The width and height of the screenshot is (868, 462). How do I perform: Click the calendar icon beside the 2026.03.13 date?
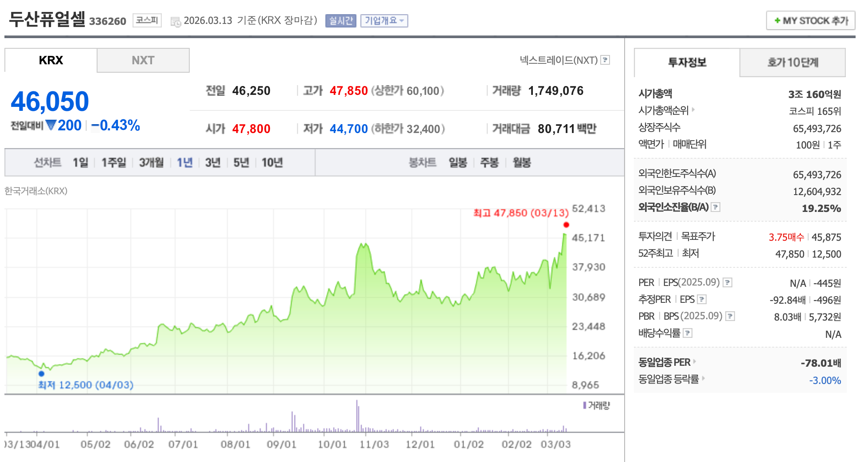pos(176,21)
